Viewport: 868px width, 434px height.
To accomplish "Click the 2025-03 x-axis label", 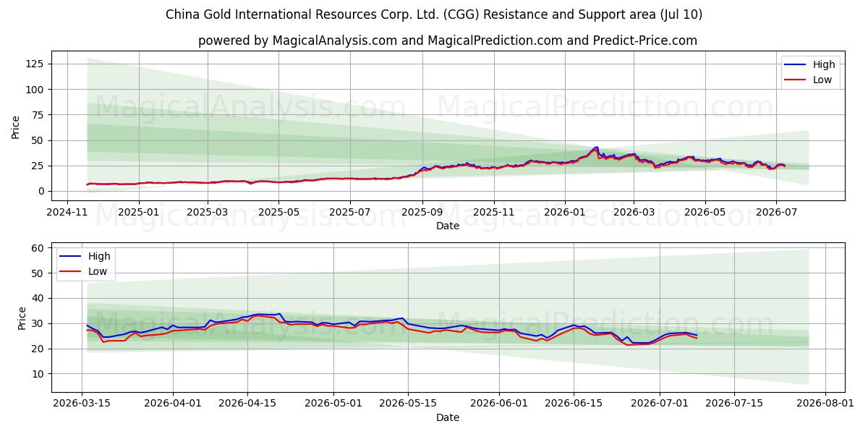I will (208, 212).
